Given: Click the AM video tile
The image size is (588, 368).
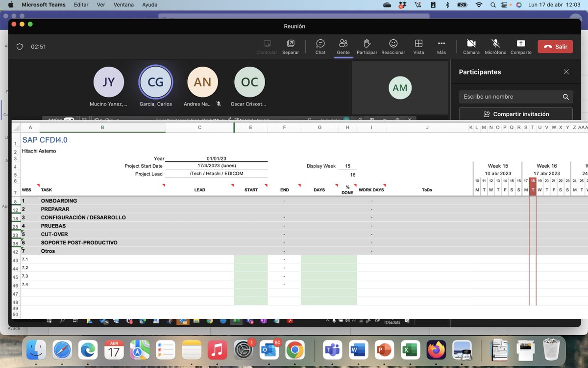Looking at the screenshot, I should [400, 88].
